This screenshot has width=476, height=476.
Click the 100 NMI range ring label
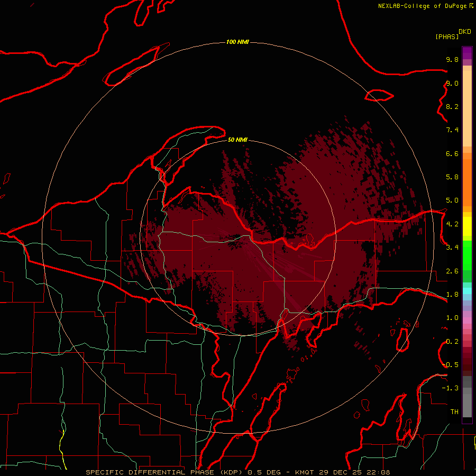pos(237,42)
